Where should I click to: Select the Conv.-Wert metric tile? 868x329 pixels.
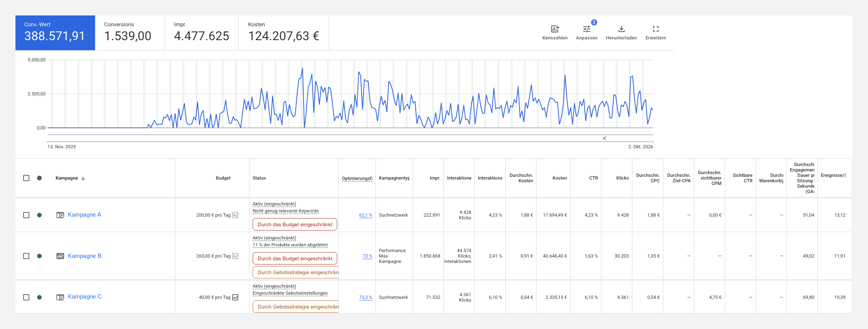point(55,33)
